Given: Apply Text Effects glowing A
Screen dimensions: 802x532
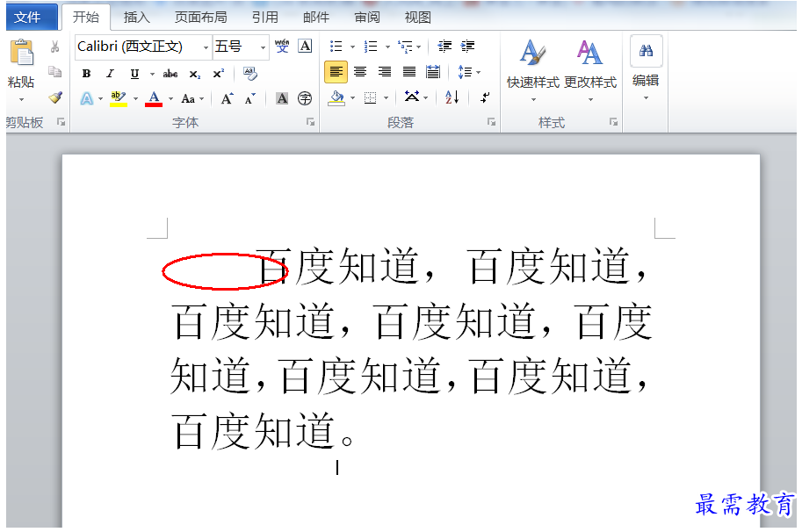Looking at the screenshot, I should (x=87, y=98).
